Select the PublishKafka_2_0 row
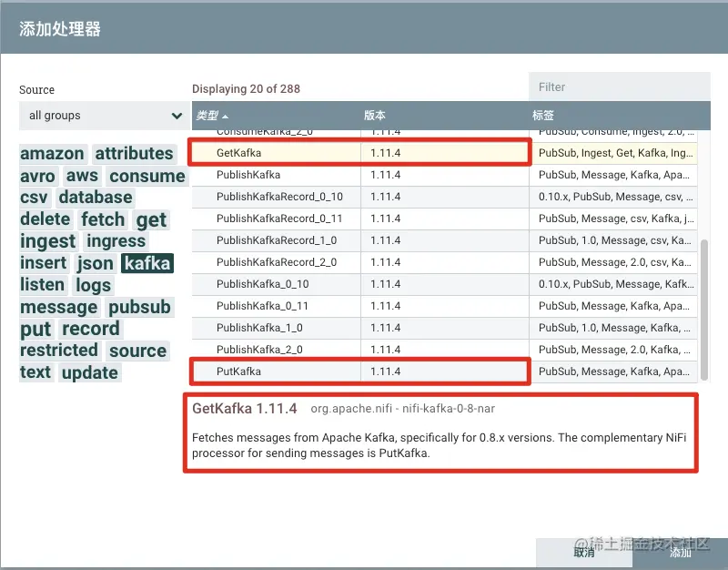This screenshot has width=728, height=570. click(x=444, y=350)
